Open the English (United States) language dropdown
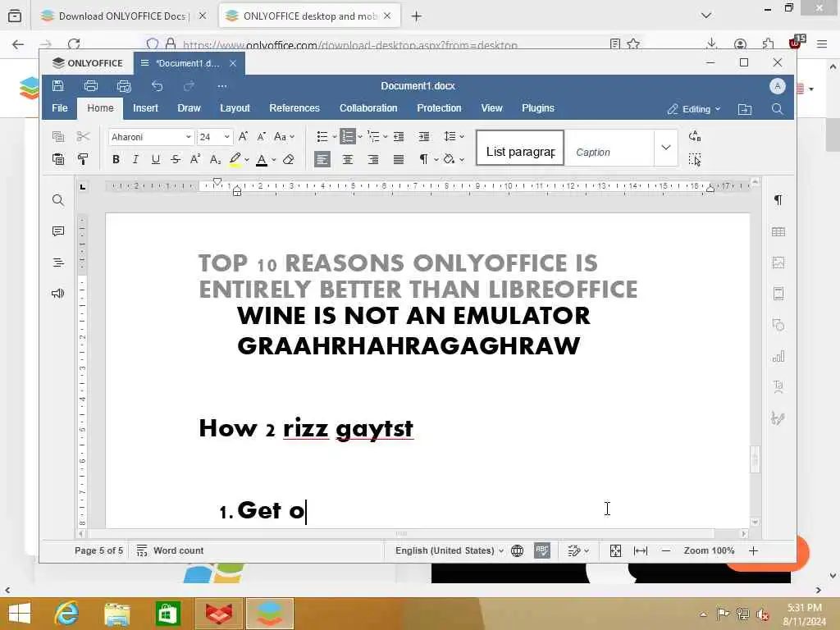840x630 pixels. point(450,550)
